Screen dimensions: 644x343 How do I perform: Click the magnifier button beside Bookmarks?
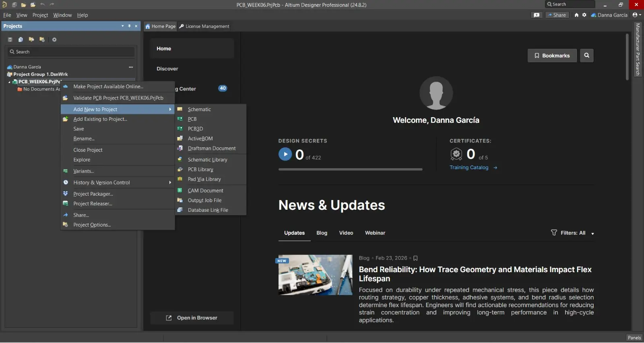coord(587,56)
